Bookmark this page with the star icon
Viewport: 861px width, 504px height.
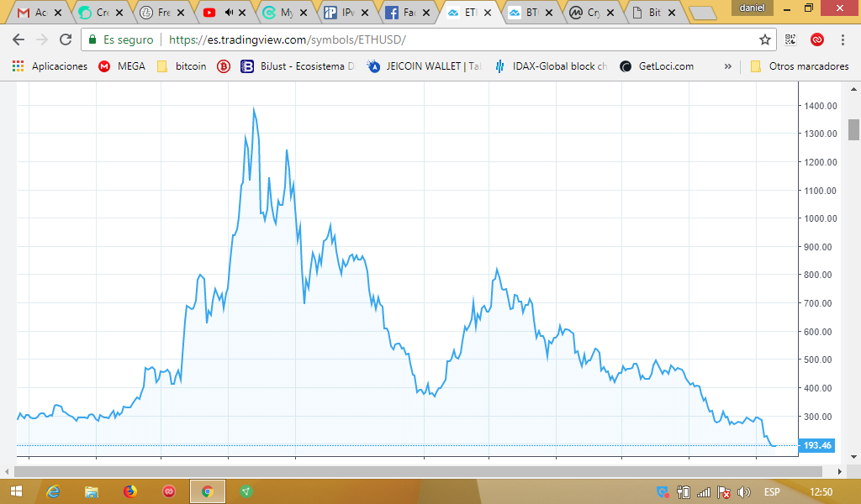(764, 39)
